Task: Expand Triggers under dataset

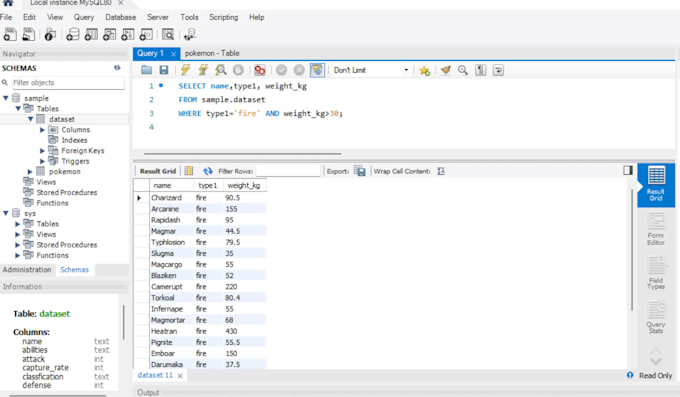Action: tap(42, 161)
